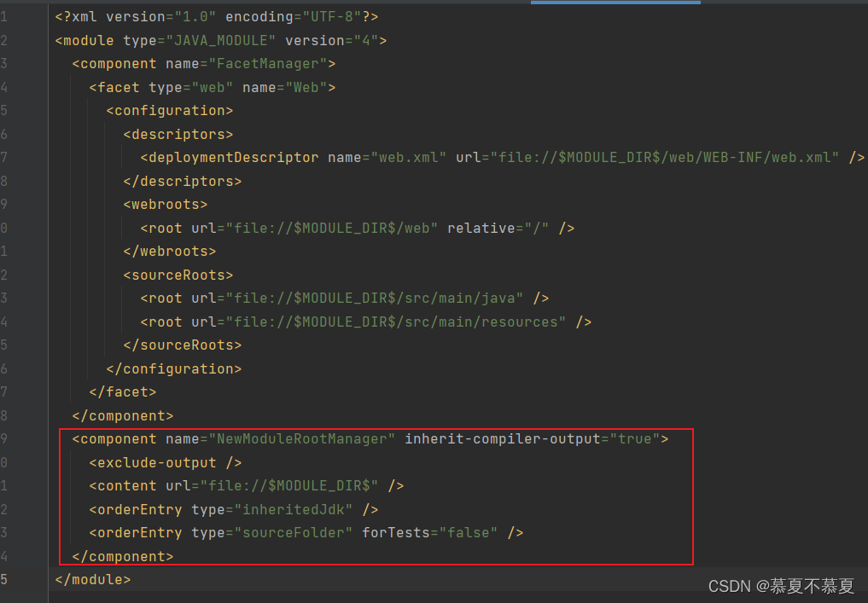Click the "inheritedJdk" orderEntry type
This screenshot has height=603, width=868.
294,509
